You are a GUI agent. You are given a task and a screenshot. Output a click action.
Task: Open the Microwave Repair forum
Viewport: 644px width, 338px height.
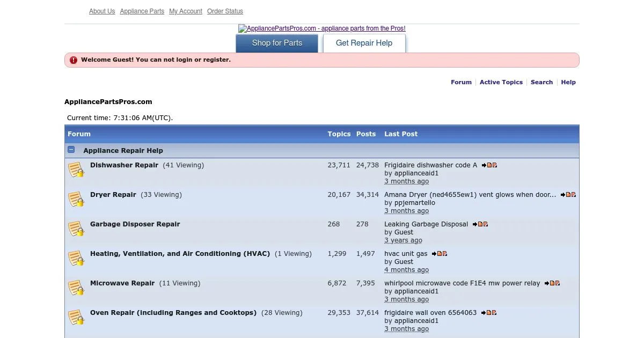click(x=122, y=283)
